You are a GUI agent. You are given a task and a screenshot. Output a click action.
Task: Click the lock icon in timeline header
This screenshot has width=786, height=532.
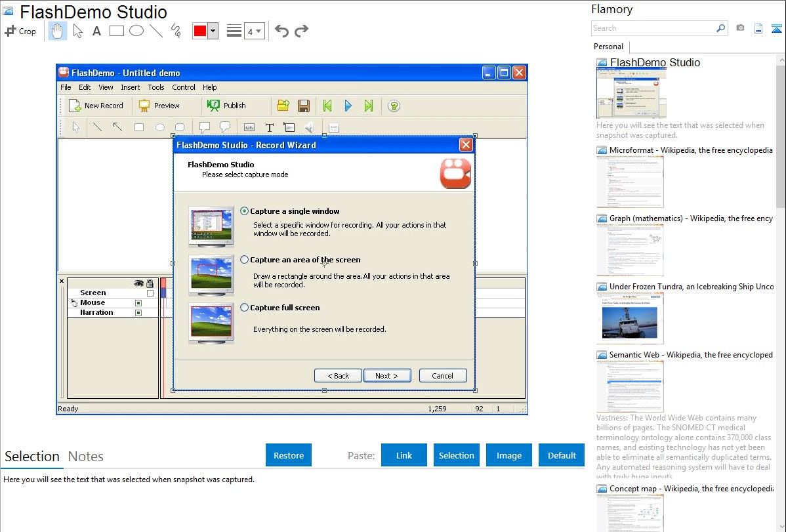[x=150, y=283]
